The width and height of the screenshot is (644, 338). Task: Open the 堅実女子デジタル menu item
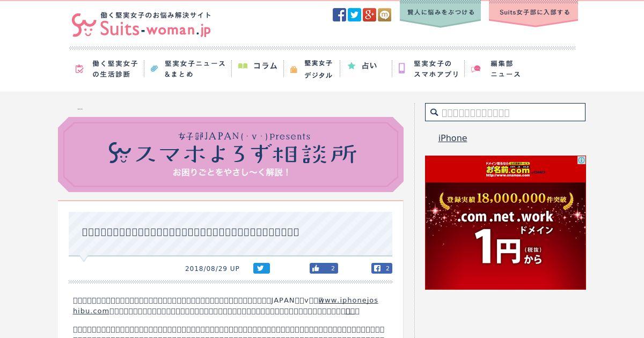tap(318, 69)
